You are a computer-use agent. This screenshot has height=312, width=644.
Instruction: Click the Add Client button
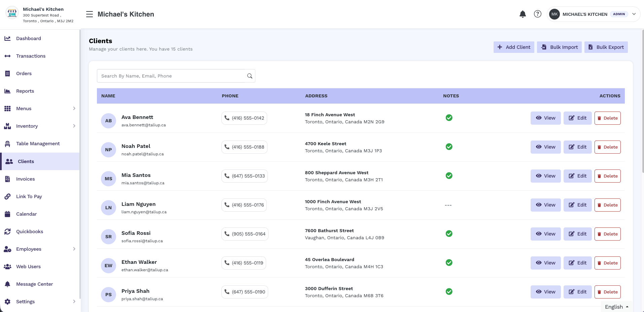(x=514, y=47)
